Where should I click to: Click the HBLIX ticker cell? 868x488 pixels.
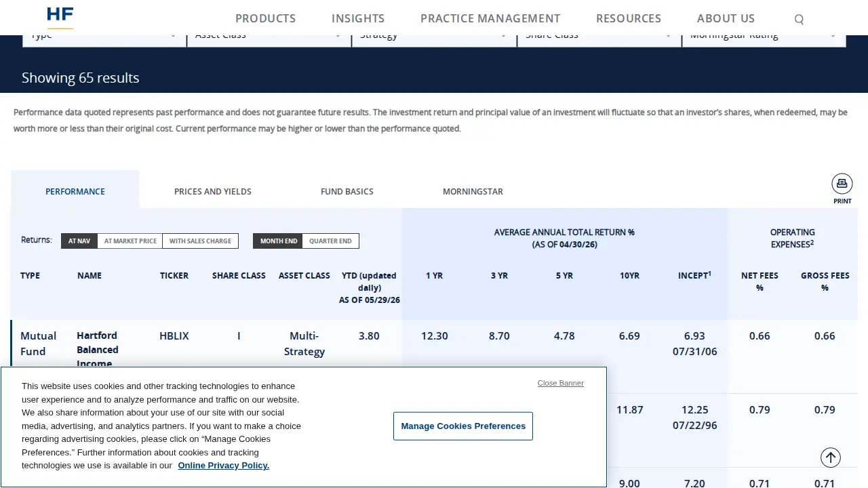(174, 335)
